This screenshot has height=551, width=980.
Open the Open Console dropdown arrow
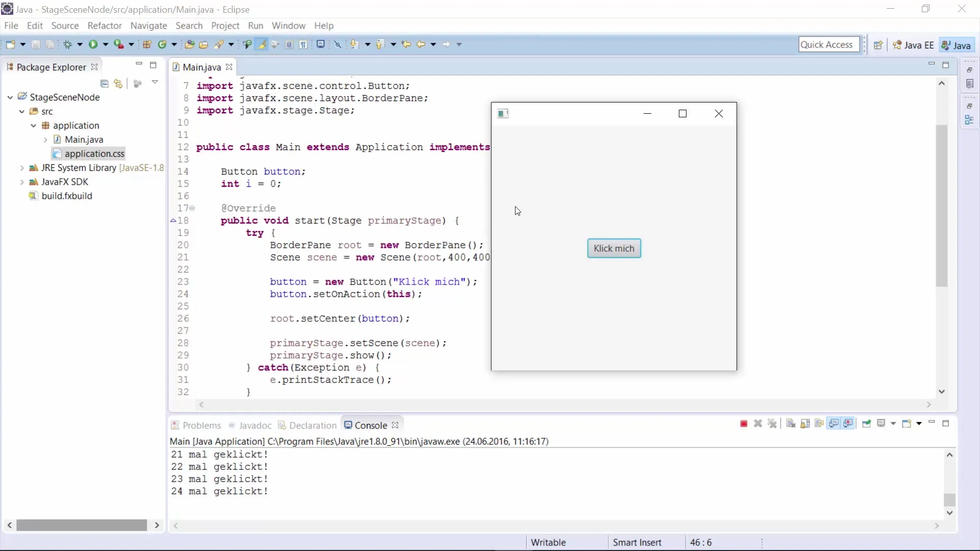pos(919,423)
